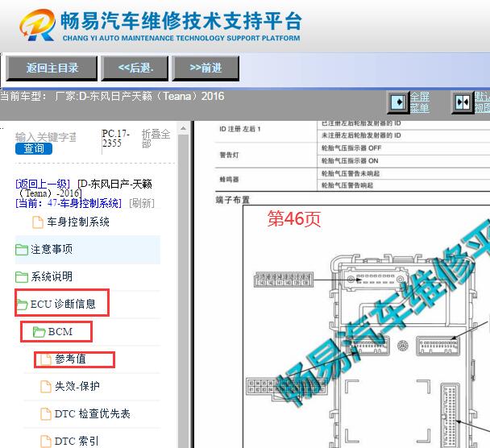The image size is (490, 448).
Task: Go back with the <<后退 button
Action: click(135, 68)
